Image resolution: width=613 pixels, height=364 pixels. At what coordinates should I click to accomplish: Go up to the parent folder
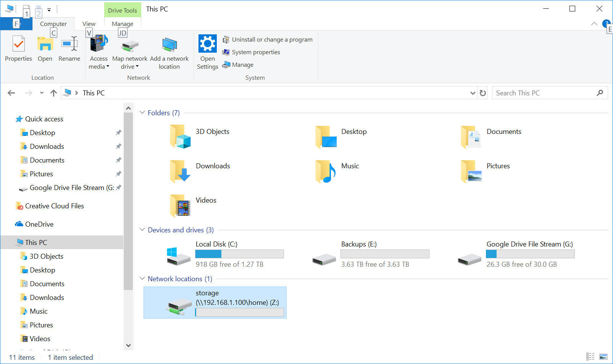[x=53, y=93]
